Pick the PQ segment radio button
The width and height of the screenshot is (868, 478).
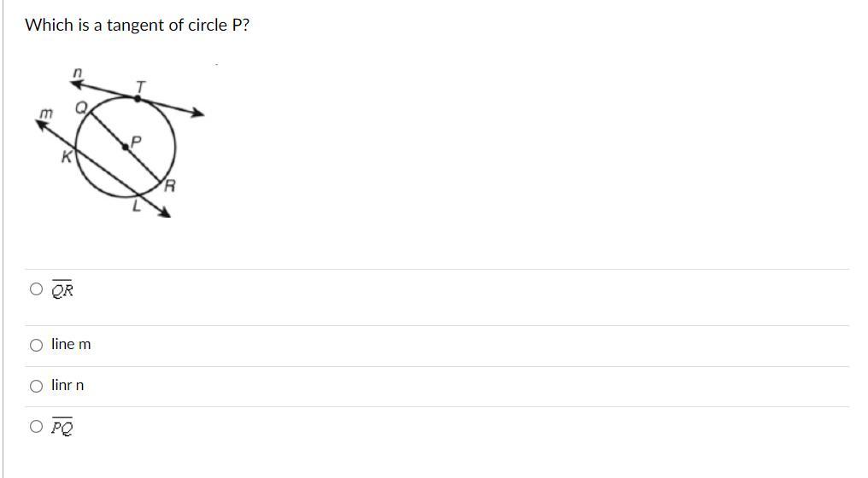(36, 426)
